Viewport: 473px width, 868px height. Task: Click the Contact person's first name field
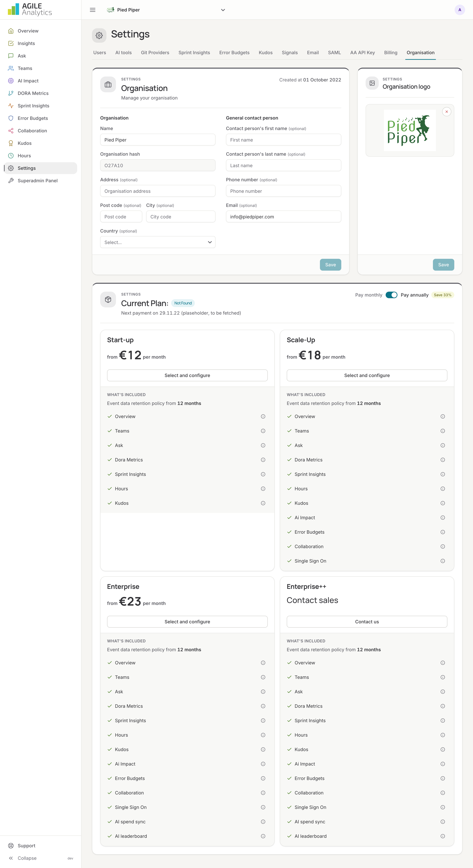click(283, 140)
